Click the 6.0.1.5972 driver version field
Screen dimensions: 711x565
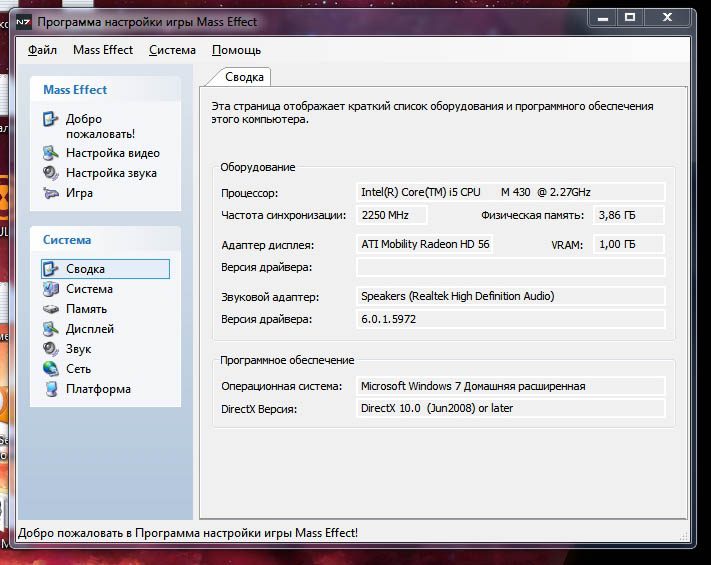(511, 319)
